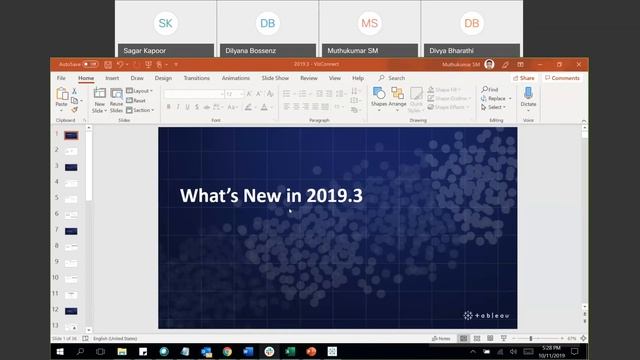640x360 pixels.
Task: Click the Share button
Action: [524, 78]
